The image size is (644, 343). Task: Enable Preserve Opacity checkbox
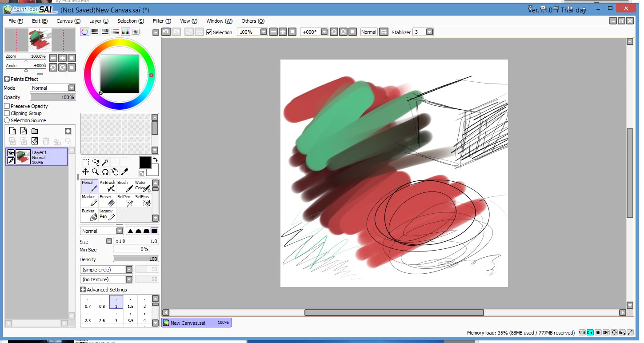7,106
